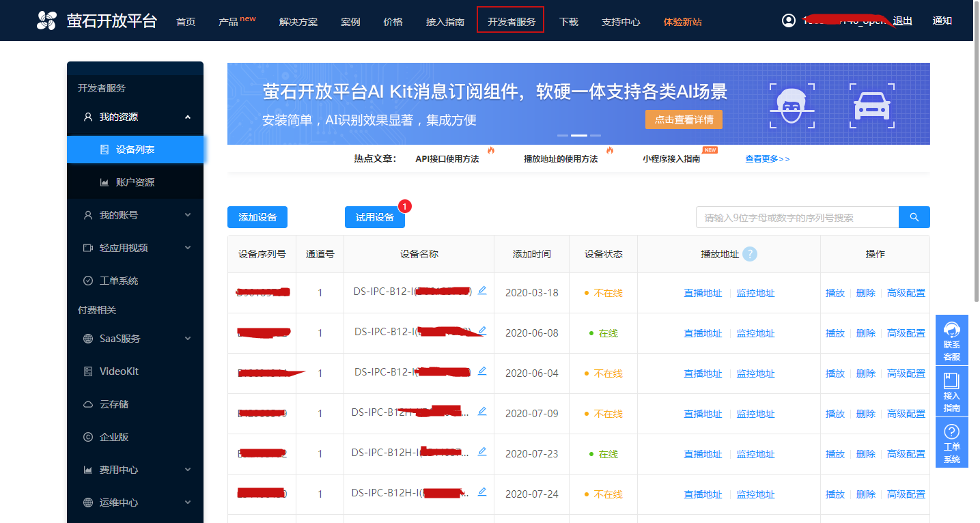Screen dimensions: 980x523
Task: Edit name of device added 2020-07-23
Action: (x=482, y=451)
